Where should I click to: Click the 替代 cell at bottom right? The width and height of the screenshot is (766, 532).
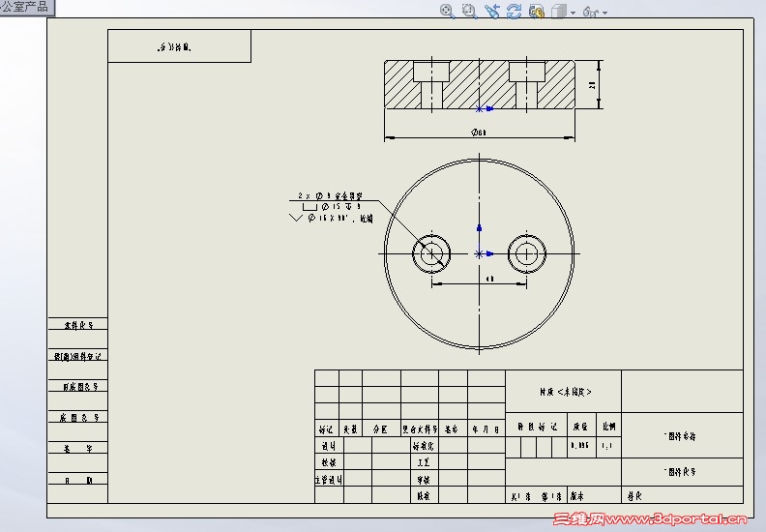[x=683, y=495]
